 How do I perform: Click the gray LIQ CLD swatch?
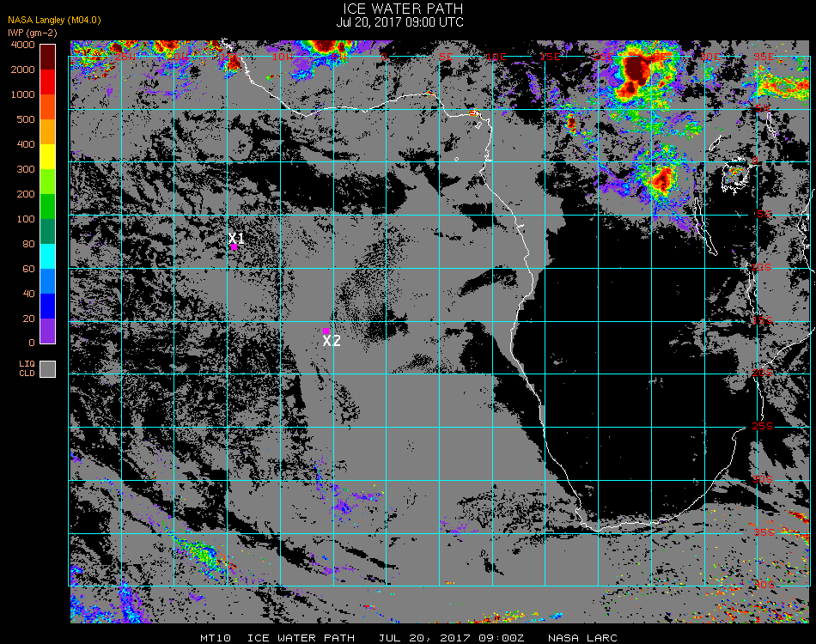pos(48,369)
